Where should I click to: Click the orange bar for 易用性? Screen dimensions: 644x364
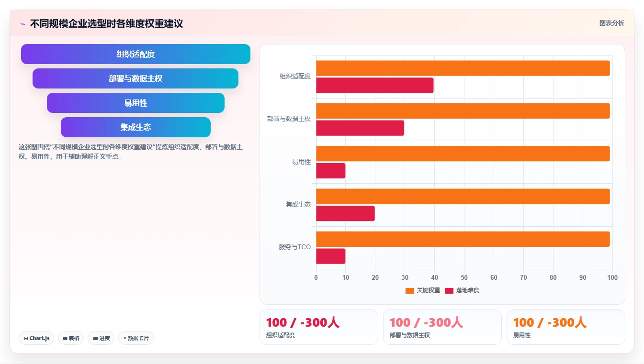[463, 154]
